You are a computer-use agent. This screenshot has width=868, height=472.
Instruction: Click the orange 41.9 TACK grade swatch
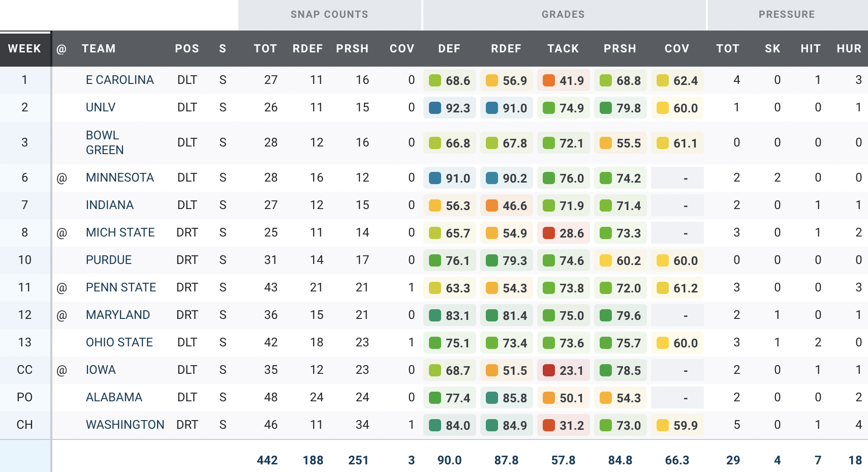tap(549, 80)
